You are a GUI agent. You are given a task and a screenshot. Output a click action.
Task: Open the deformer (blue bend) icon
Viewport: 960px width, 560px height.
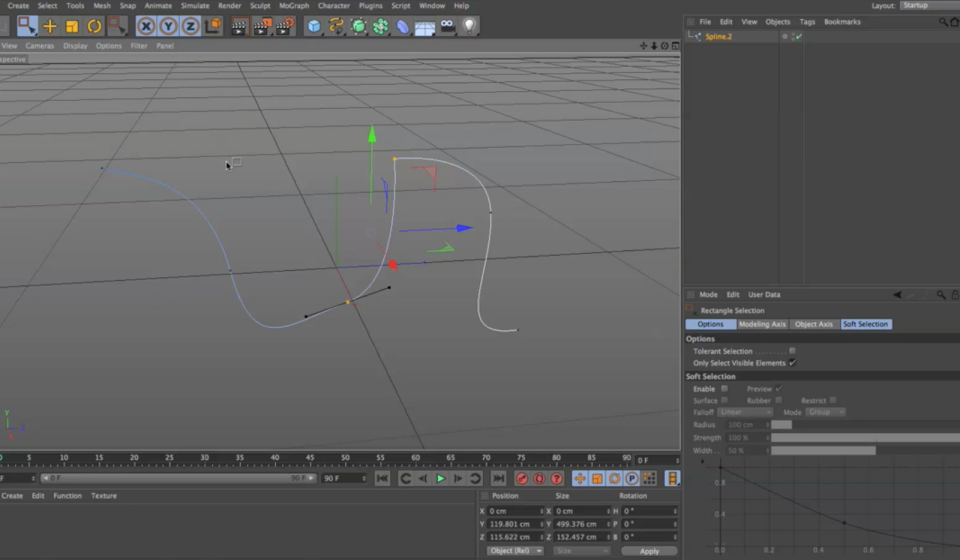pos(402,26)
